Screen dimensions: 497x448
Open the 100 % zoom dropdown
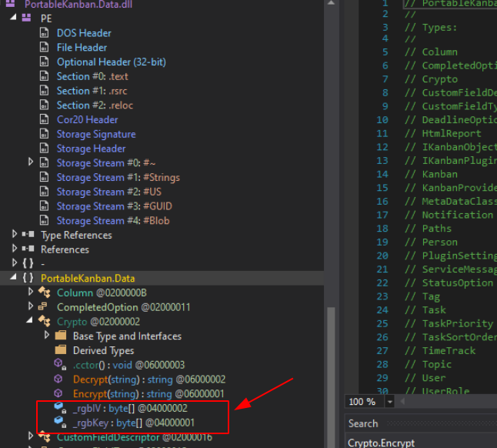click(x=390, y=402)
